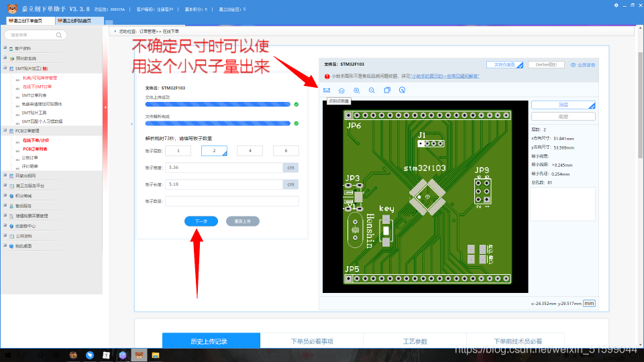
Task: Open the blue bird app in taskbar
Action: click(x=89, y=355)
